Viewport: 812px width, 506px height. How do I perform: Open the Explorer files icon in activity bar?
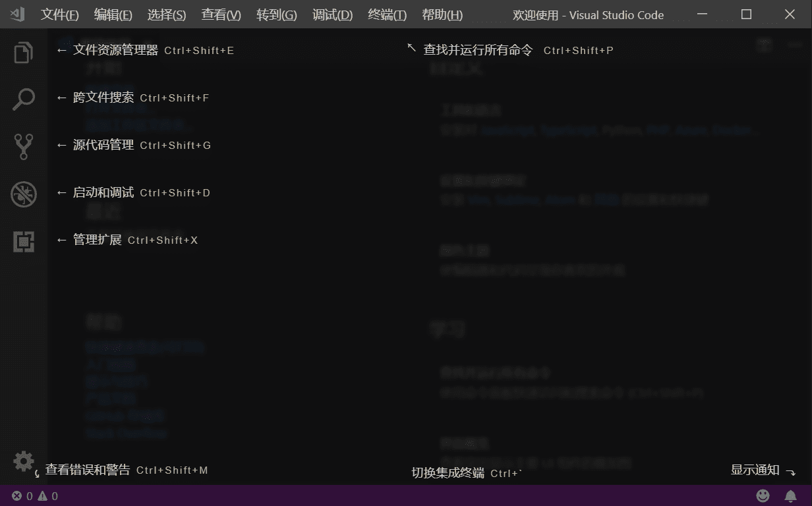23,52
